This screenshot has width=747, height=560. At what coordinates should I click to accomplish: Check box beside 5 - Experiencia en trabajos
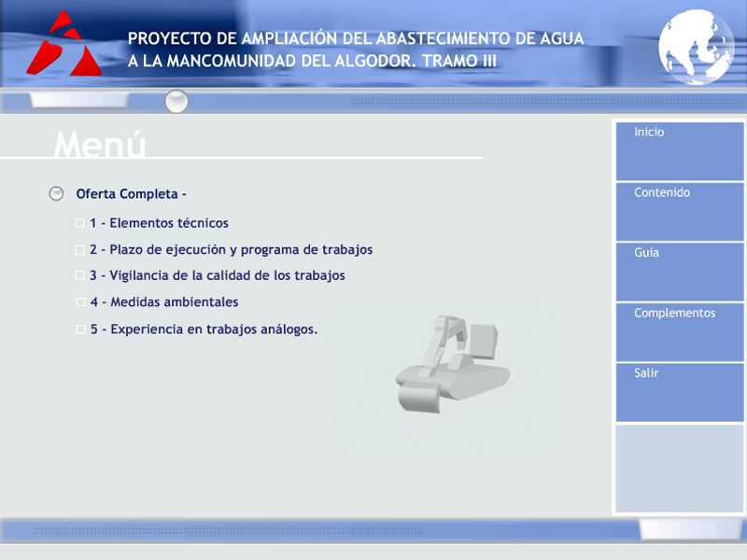coord(80,329)
